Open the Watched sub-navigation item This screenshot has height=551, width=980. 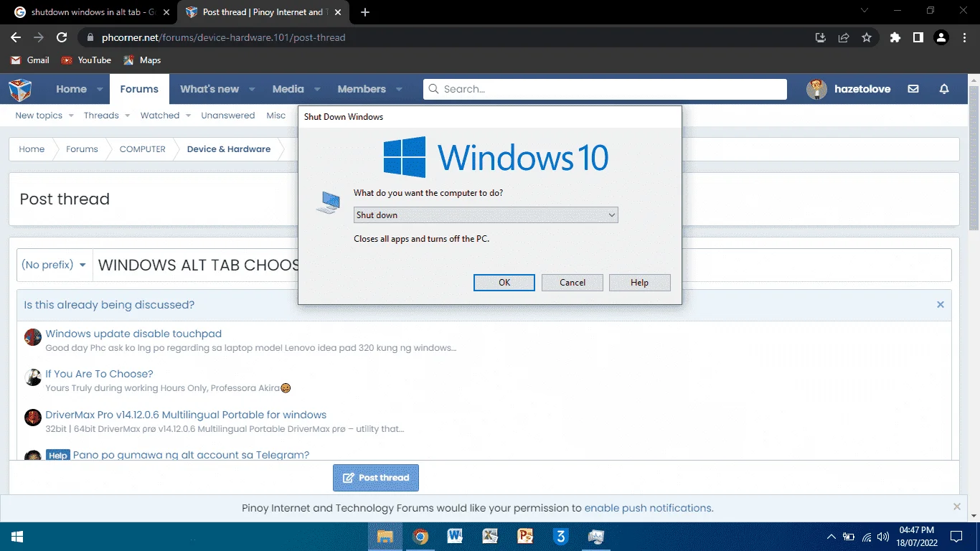pyautogui.click(x=160, y=116)
